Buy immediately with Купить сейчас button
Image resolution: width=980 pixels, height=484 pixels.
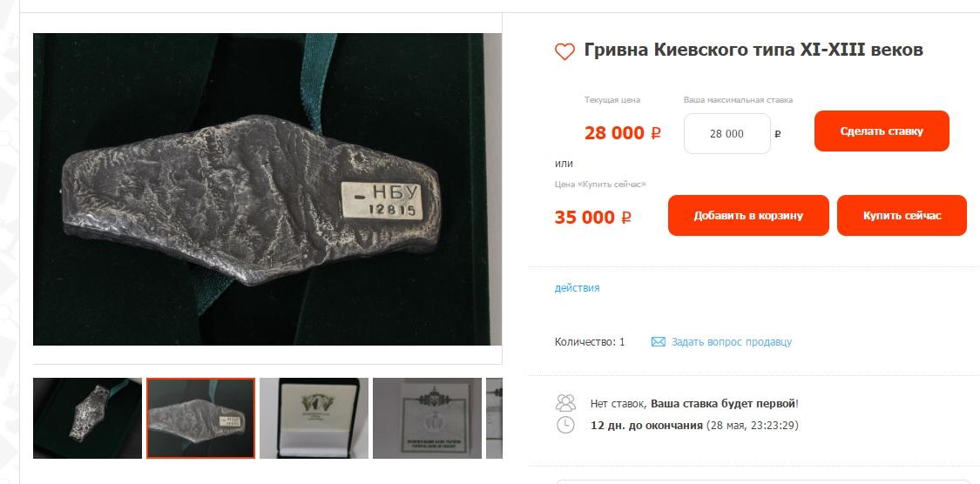tap(902, 216)
